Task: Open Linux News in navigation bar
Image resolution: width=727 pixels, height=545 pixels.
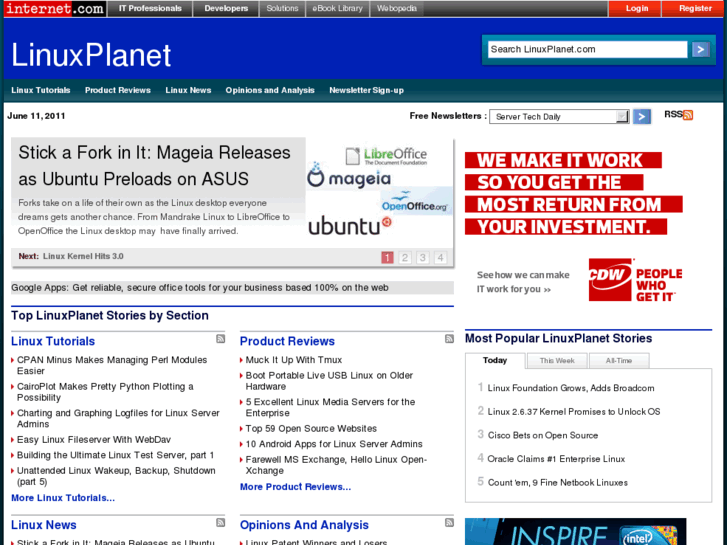Action: coord(188,90)
